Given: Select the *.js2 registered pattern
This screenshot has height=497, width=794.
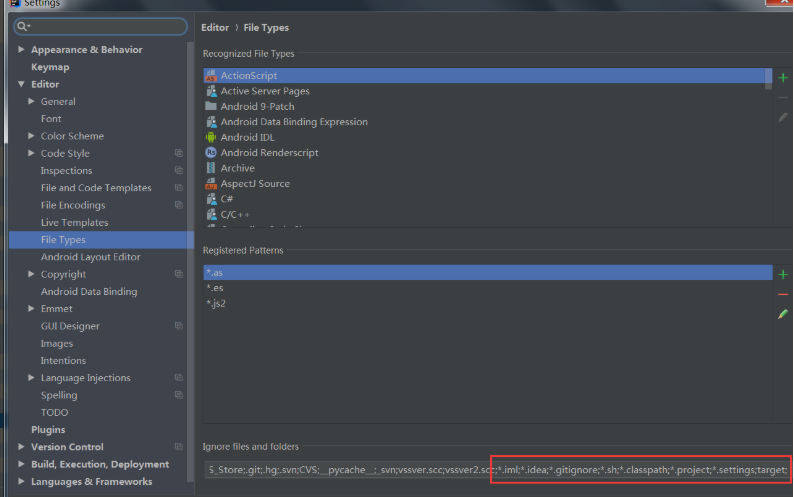Looking at the screenshot, I should point(488,303).
